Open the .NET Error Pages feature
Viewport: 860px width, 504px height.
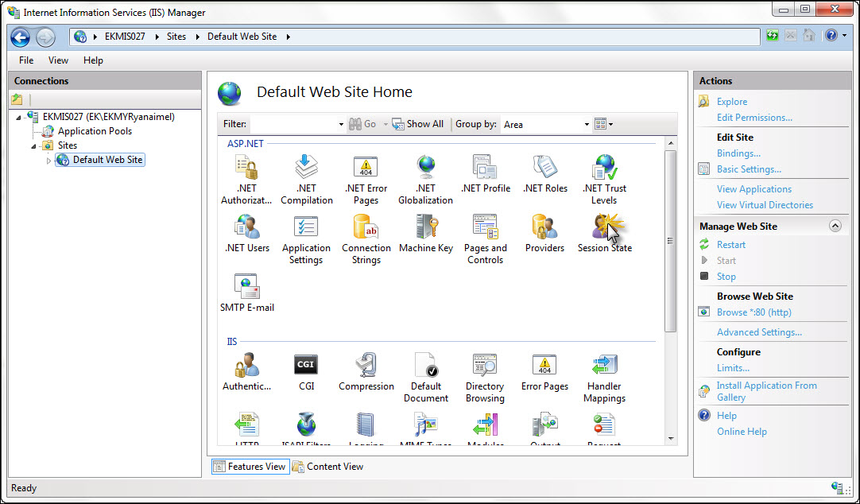coord(366,180)
